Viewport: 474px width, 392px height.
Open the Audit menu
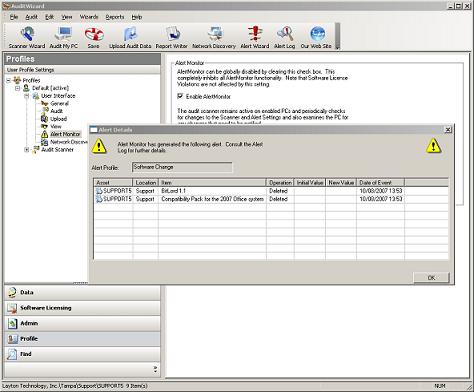(x=32, y=17)
